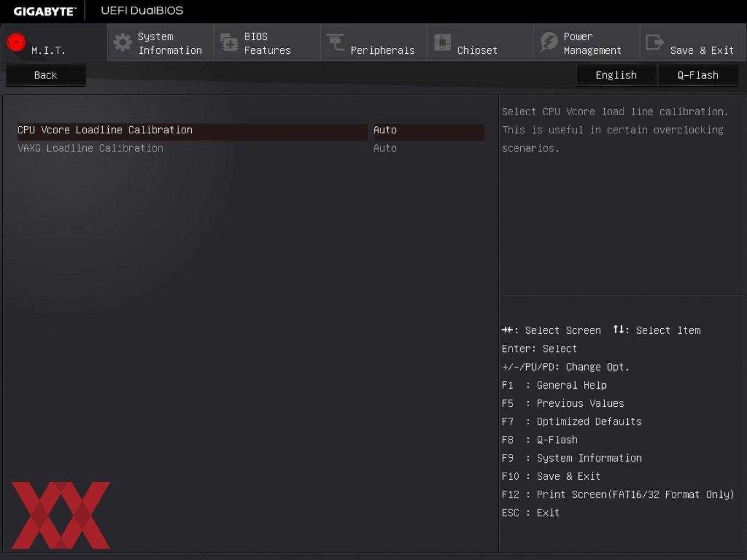Image resolution: width=747 pixels, height=560 pixels.
Task: Switch to the Save & Exit tab
Action: [x=693, y=42]
